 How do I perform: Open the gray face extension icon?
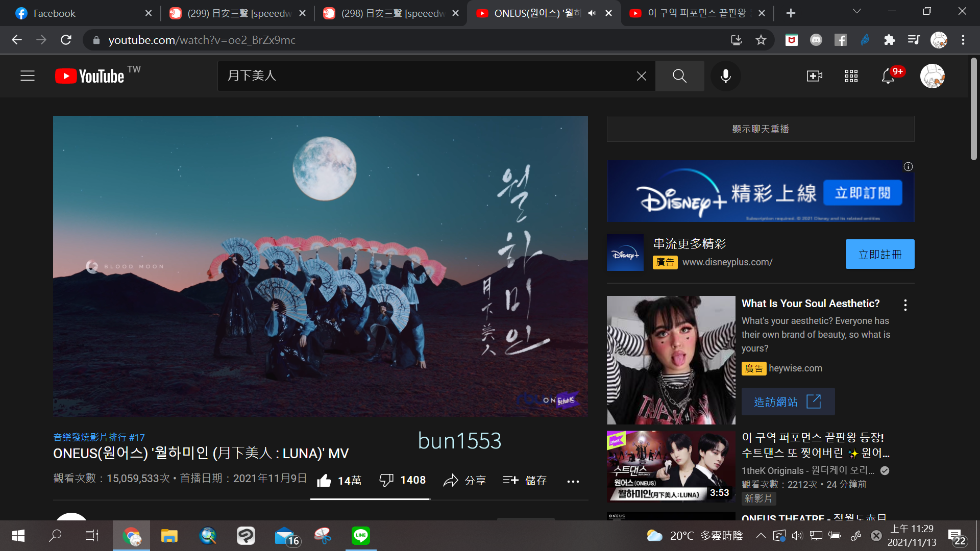(816, 40)
